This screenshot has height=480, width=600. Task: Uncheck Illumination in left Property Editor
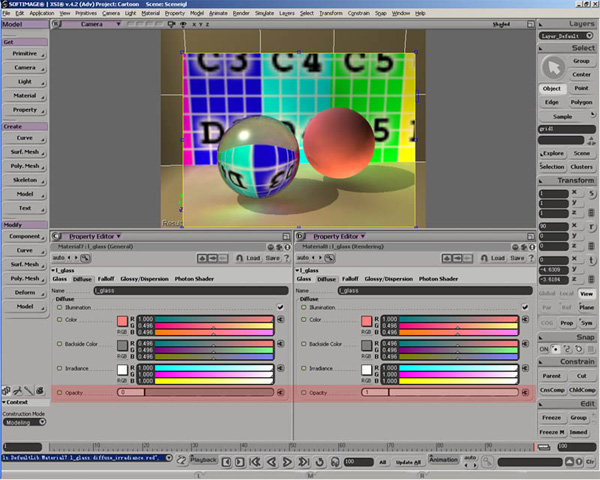[280, 307]
